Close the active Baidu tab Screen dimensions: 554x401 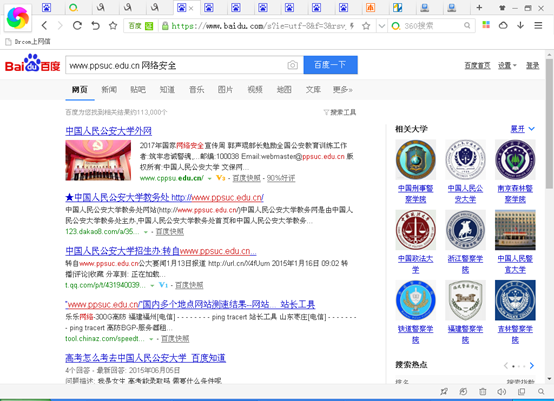click(x=191, y=8)
